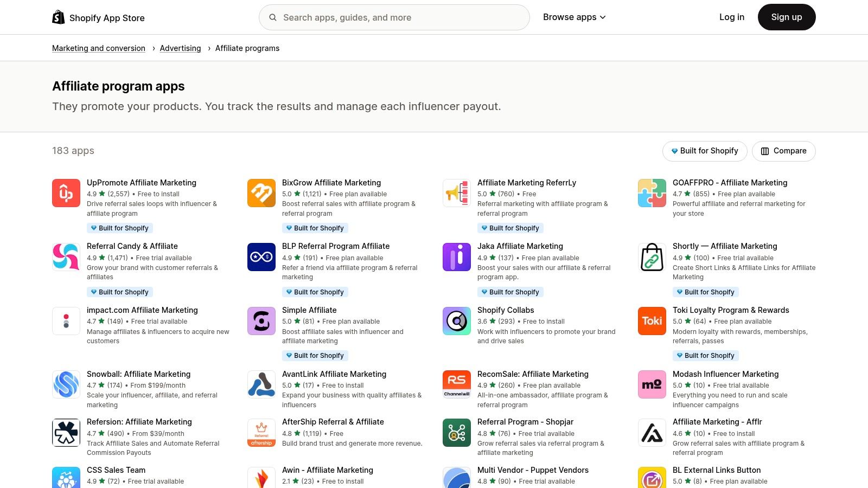Toggle the Built for Shopify badge under Simple Affiliate

coord(315,355)
